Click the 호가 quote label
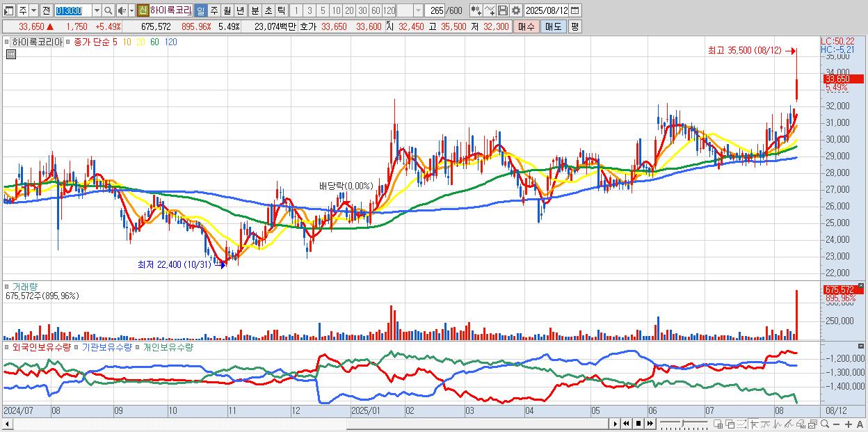This screenshot has width=868, height=432. [x=308, y=26]
